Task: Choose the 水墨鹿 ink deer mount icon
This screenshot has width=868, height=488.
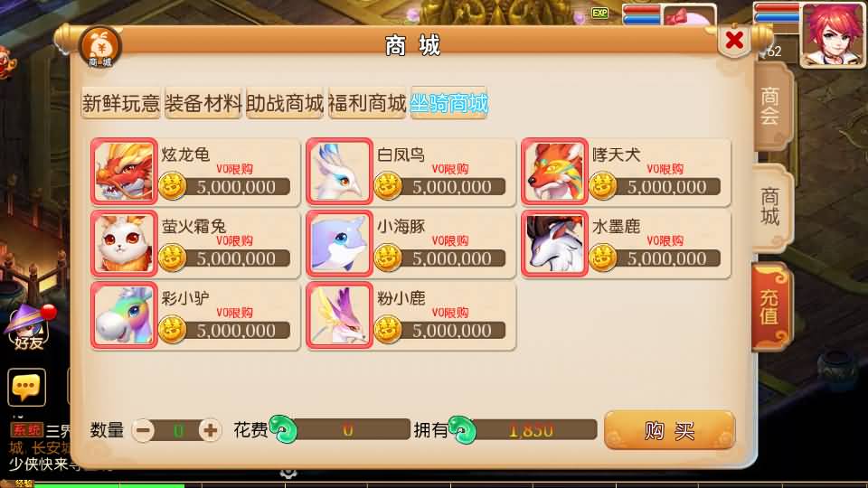Action: pyautogui.click(x=554, y=243)
